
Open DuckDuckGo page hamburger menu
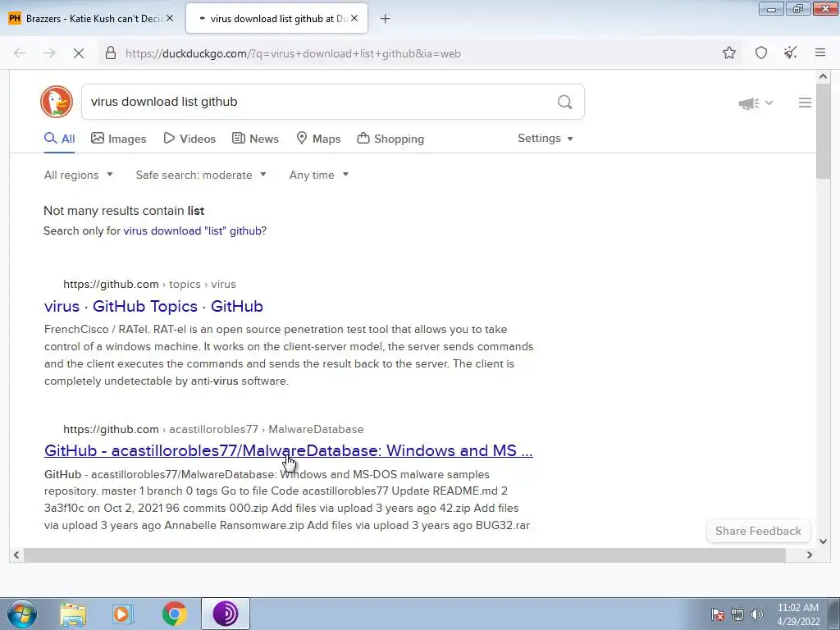pos(805,103)
